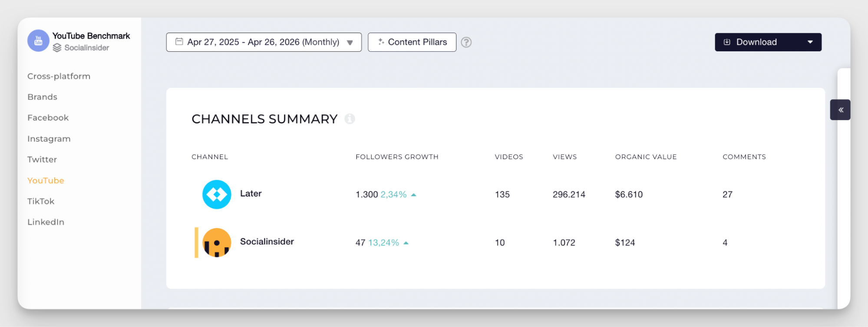Click the Channels Summary heading
The height and width of the screenshot is (327, 868).
[264, 119]
